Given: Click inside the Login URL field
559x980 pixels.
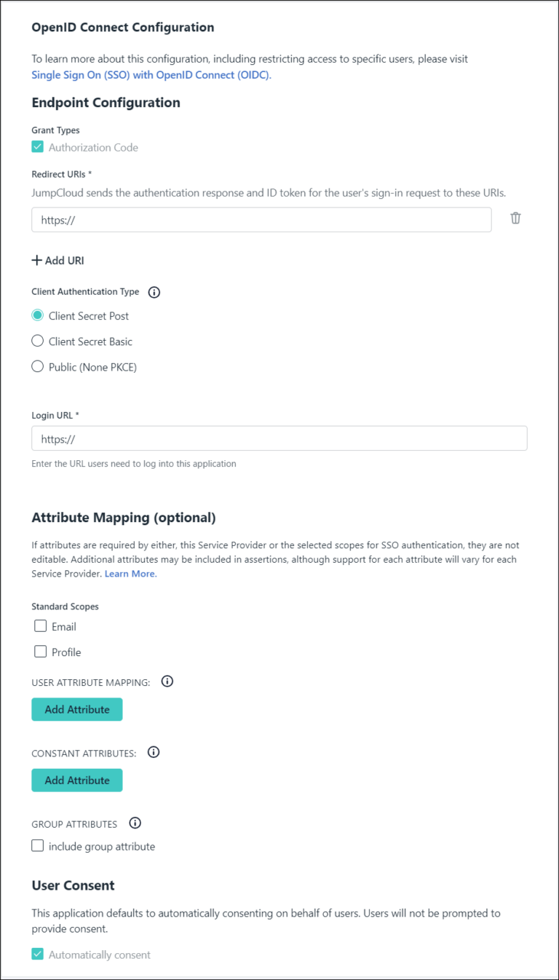Looking at the screenshot, I should click(279, 438).
